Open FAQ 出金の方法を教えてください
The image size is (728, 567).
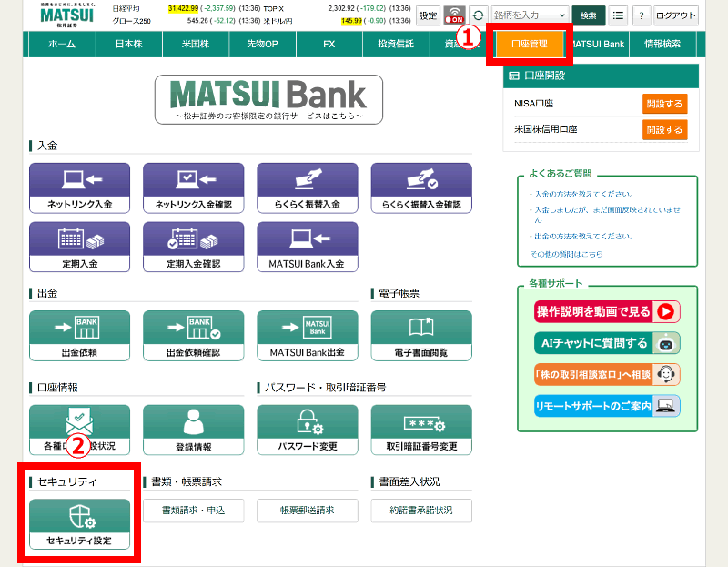[x=583, y=236]
